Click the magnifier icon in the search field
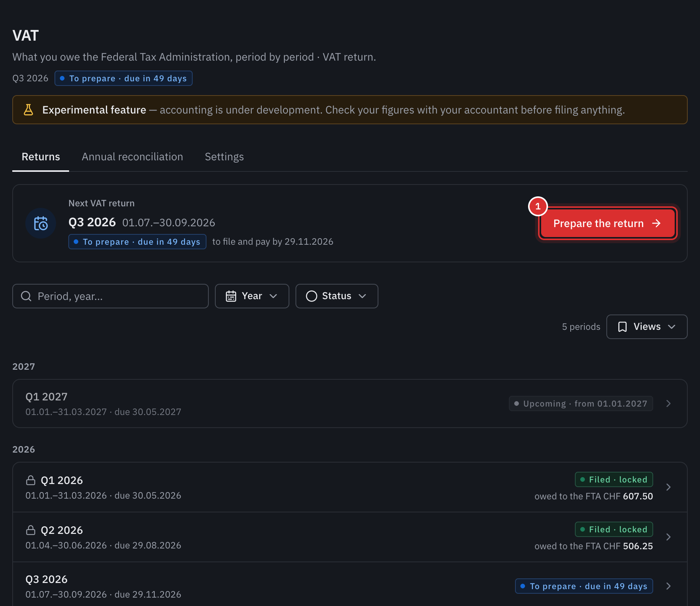Viewport: 700px width, 606px height. (x=26, y=296)
